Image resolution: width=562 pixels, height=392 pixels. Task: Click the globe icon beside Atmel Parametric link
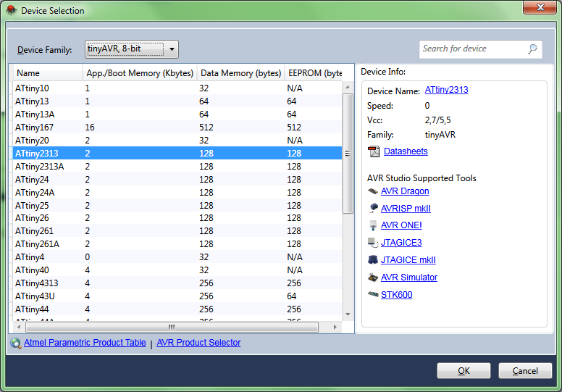click(x=15, y=343)
